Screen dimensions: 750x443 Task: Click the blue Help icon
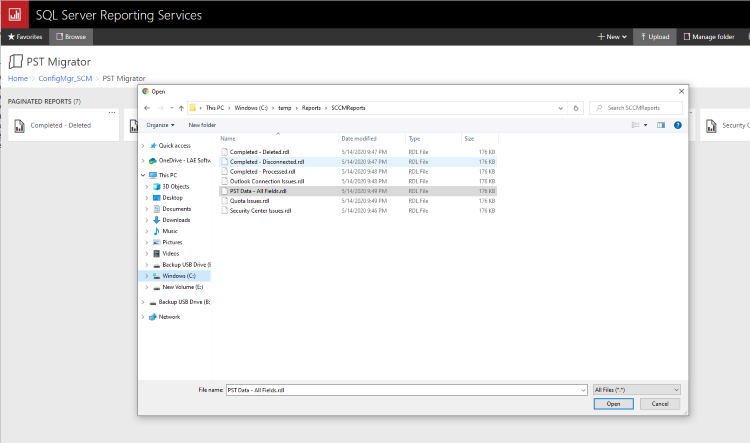click(x=677, y=125)
